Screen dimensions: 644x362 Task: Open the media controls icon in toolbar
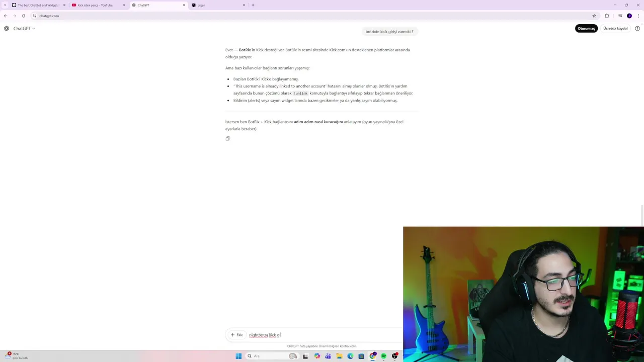(x=620, y=16)
